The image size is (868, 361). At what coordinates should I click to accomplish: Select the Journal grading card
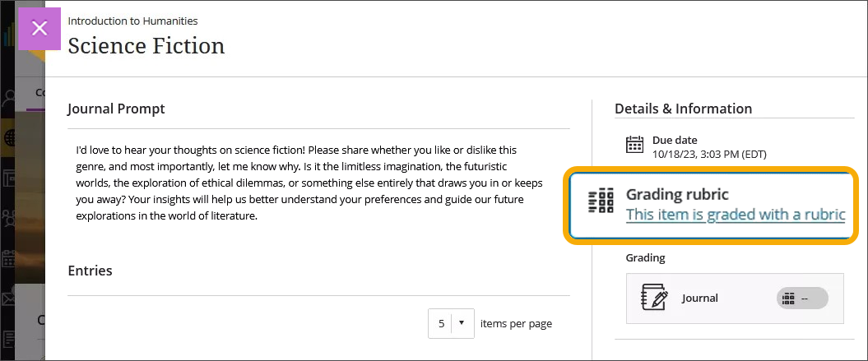(x=735, y=299)
